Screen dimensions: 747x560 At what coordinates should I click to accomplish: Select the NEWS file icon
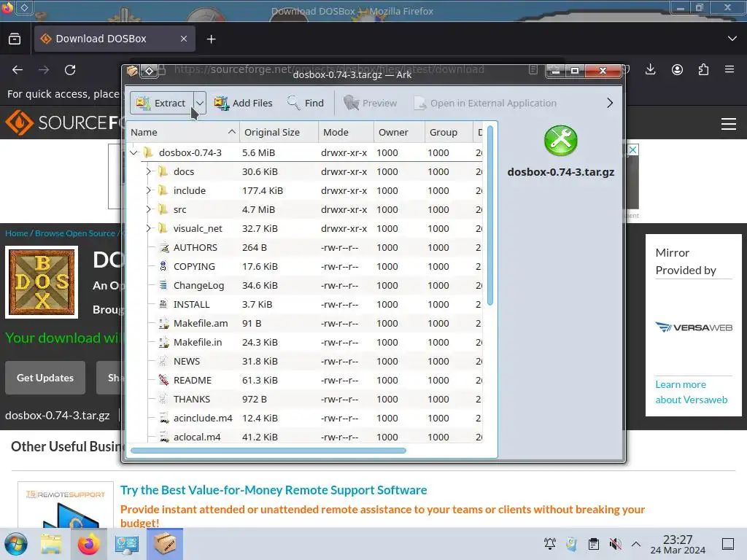tap(164, 362)
